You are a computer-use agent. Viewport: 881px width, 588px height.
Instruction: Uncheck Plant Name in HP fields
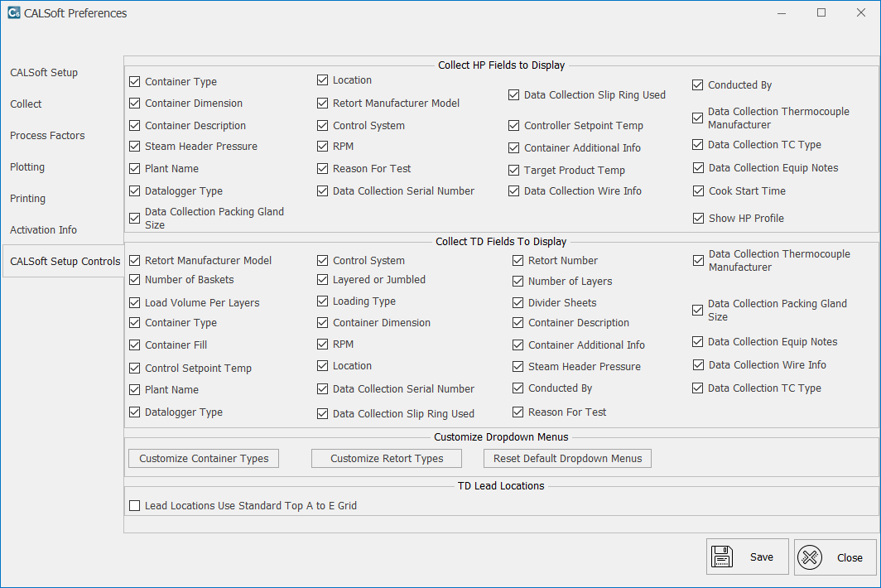pyautogui.click(x=135, y=169)
